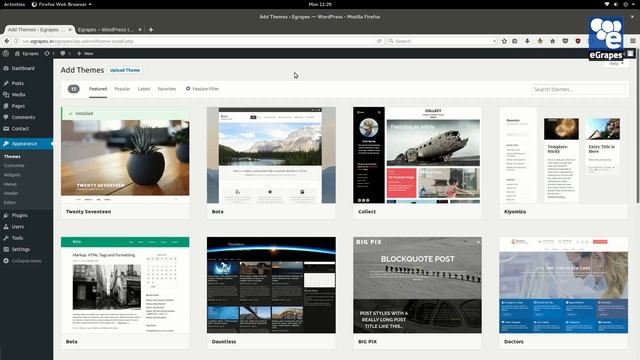Open the Egrapes site home link
Viewport: 640px width, 360px height.
pyautogui.click(x=27, y=53)
